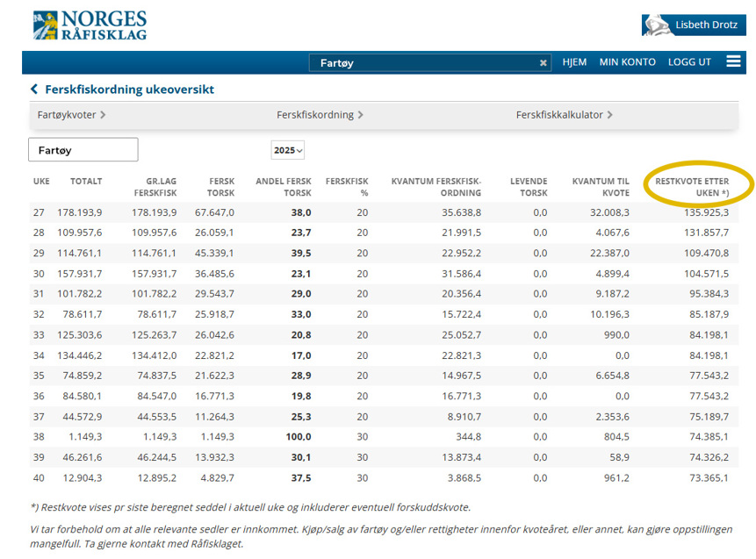The width and height of the screenshot is (756, 559).
Task: Clear the Fartøy search with X icon
Action: click(x=544, y=63)
